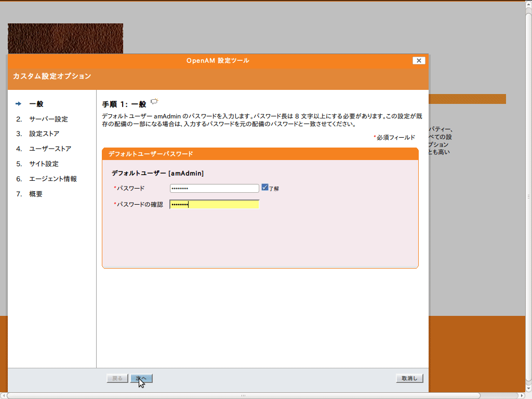The width and height of the screenshot is (532, 399).
Task: Click the vertical scrollbar on the right edge
Action: 528,197
